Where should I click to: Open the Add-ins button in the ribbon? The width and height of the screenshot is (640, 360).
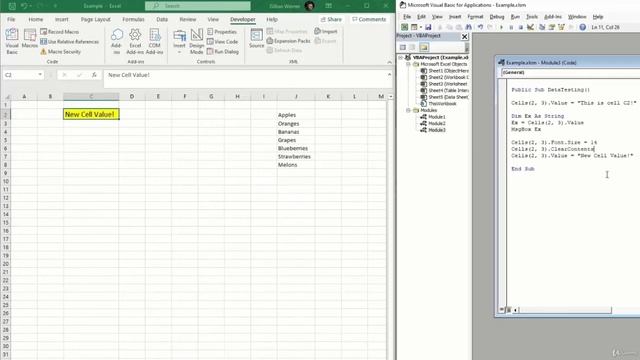[116, 41]
